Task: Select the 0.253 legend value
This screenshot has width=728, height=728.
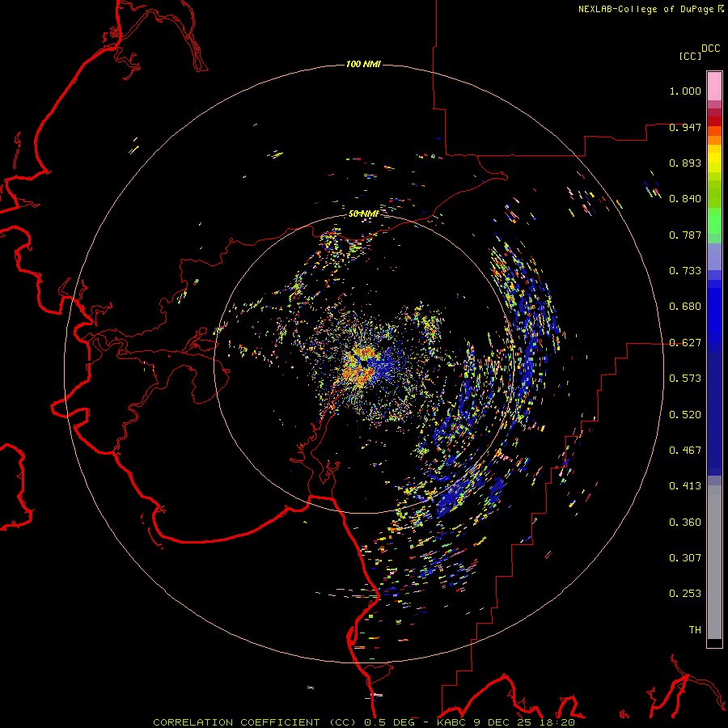Action: point(685,594)
